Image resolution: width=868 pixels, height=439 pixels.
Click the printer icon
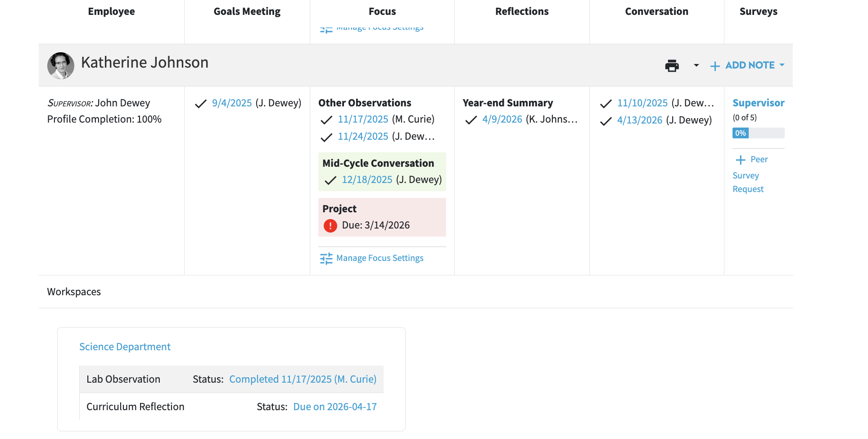pos(672,66)
